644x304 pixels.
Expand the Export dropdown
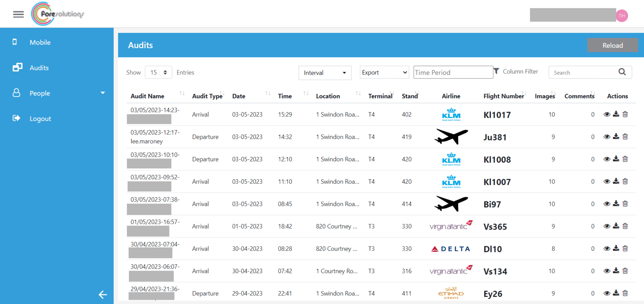pos(384,72)
